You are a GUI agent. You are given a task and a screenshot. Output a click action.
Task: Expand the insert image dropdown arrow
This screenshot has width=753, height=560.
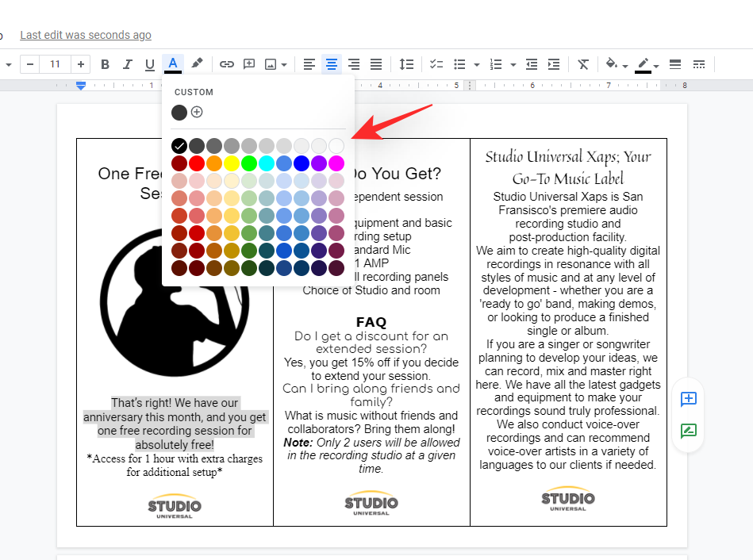pos(284,65)
